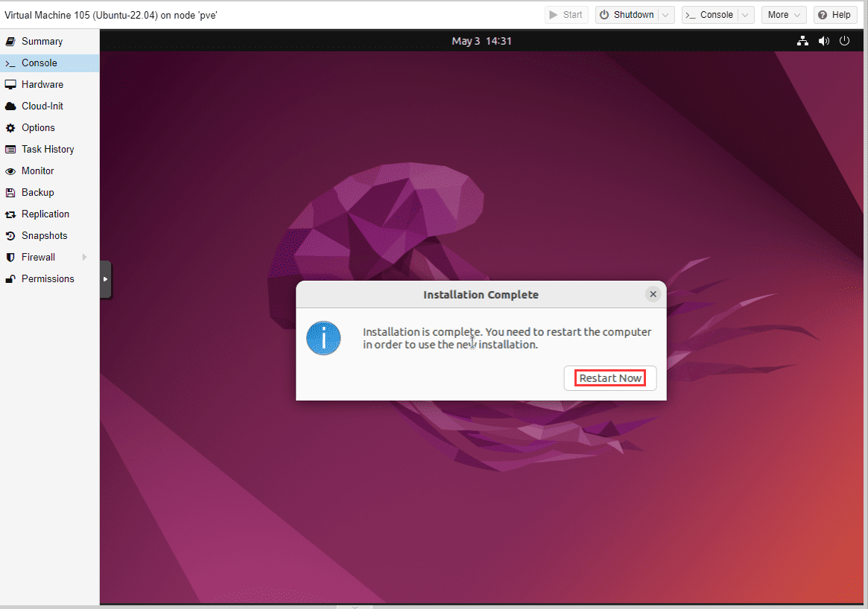Click the Monitor eye icon
Screen dimensions: 868x609
pos(10,171)
